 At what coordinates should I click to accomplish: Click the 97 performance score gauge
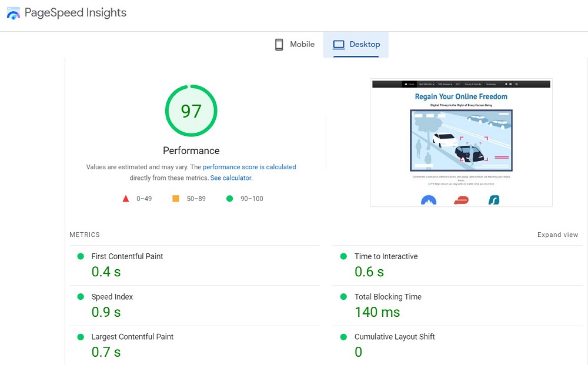pos(191,110)
